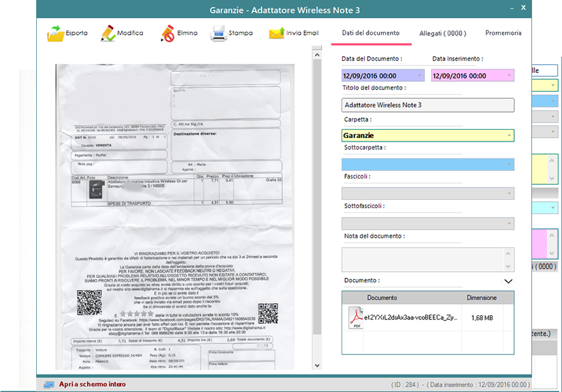
Task: Open the attached PDF file icon
Action: point(355,317)
